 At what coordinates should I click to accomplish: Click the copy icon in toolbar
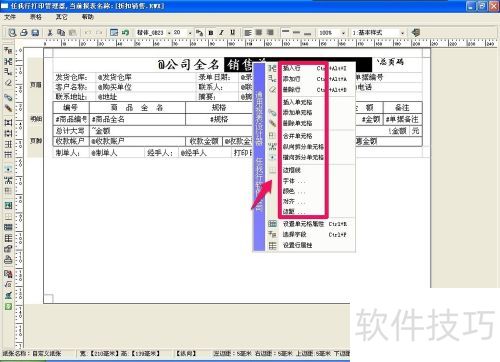pos(61,32)
